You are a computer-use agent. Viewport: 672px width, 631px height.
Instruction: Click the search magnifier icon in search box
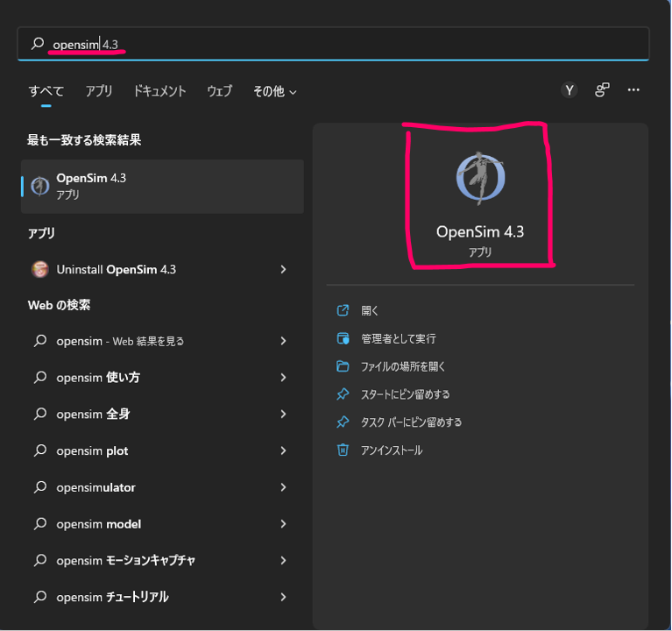click(38, 43)
